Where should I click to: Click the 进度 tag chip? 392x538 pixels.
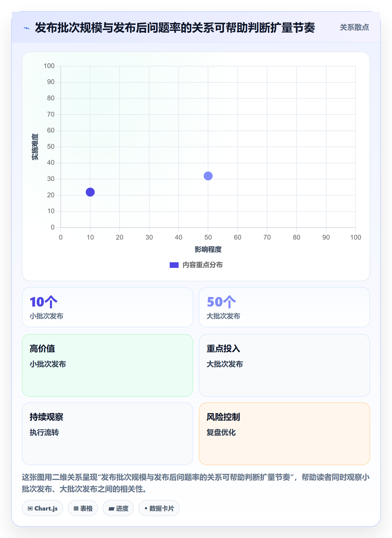pyautogui.click(x=118, y=508)
